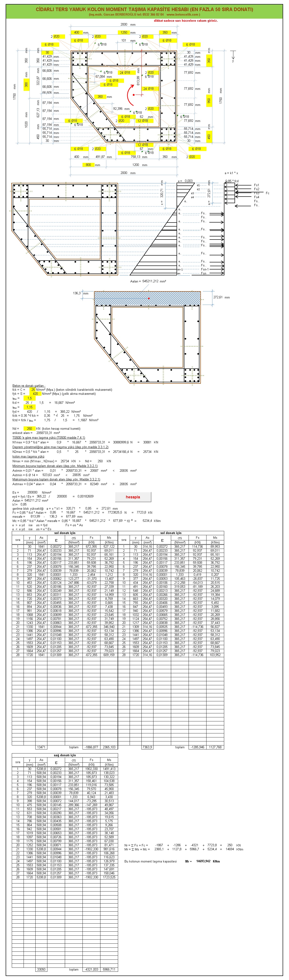This screenshot has height=980, width=289.
Task: Click the red "hesapla" calculate button
Action: click(133, 497)
